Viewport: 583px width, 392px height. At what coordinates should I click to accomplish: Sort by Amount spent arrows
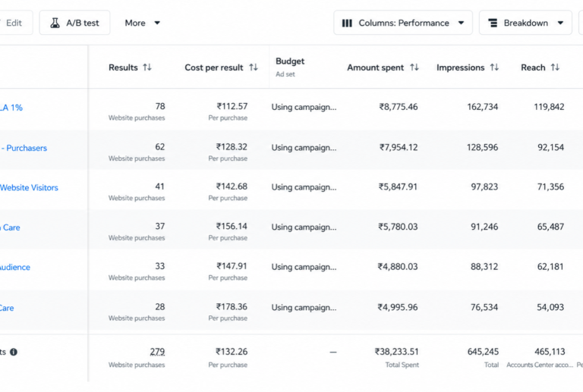pos(414,67)
